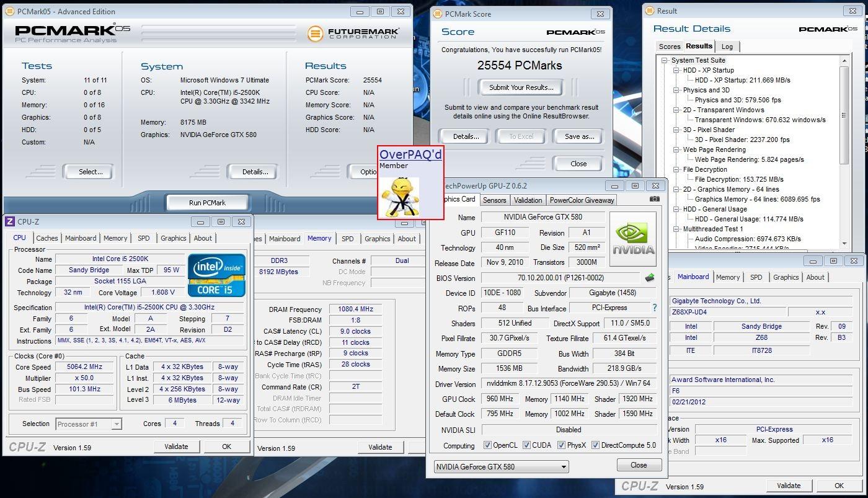
Task: Collapse the Physics and 3D node
Action: click(677, 90)
